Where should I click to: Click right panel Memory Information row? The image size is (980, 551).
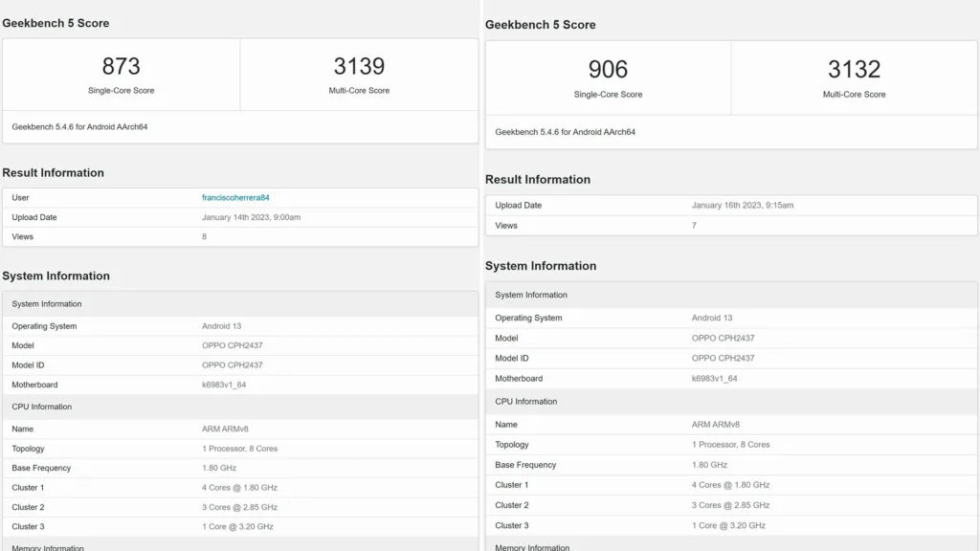click(731, 544)
